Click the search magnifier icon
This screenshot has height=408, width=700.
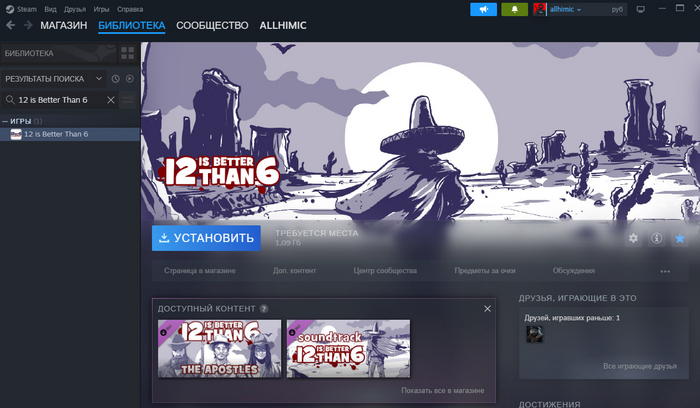(x=10, y=100)
